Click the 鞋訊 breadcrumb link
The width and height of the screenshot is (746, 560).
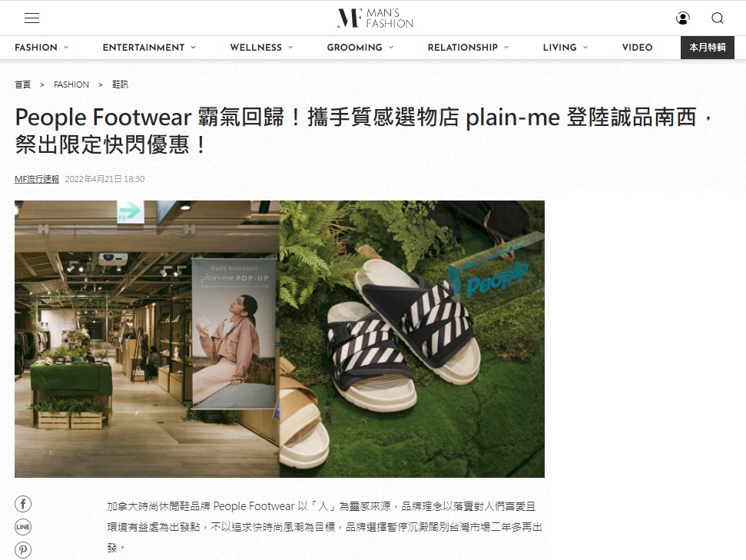pos(121,84)
